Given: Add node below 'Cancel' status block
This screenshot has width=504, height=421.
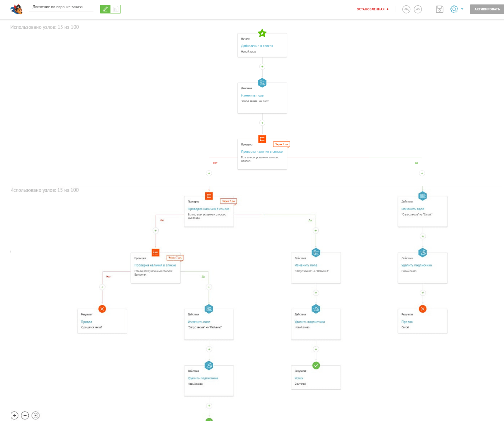Looking at the screenshot, I should [x=423, y=236].
